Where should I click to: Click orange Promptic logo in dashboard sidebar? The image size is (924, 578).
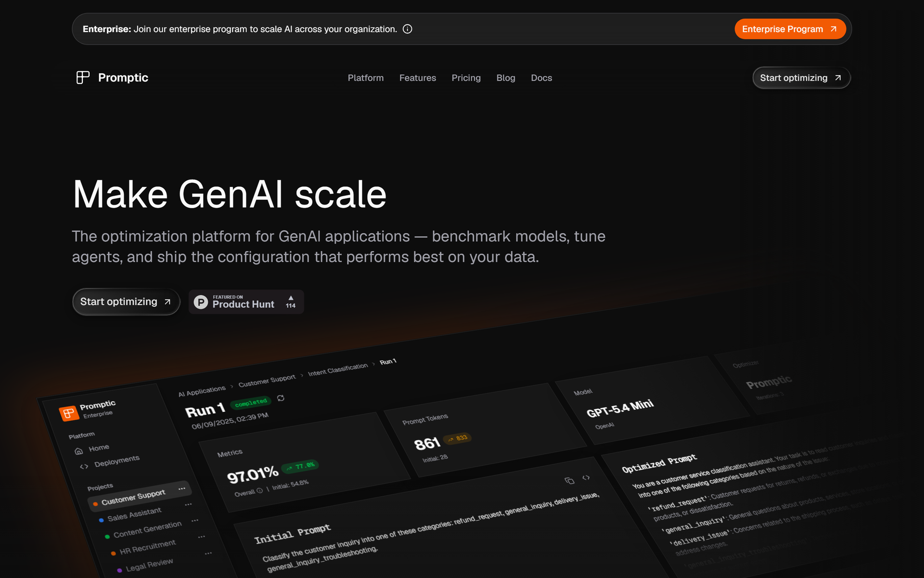[68, 413]
